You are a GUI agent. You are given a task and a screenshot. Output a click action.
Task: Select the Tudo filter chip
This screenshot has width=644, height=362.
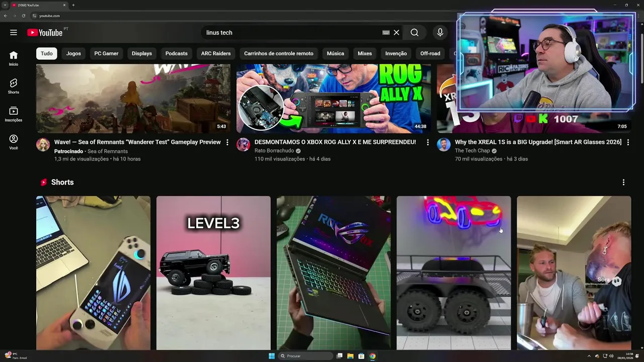47,53
